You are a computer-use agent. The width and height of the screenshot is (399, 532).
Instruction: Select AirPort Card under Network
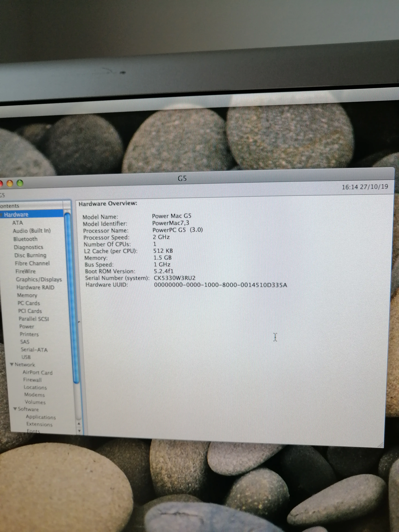[38, 372]
